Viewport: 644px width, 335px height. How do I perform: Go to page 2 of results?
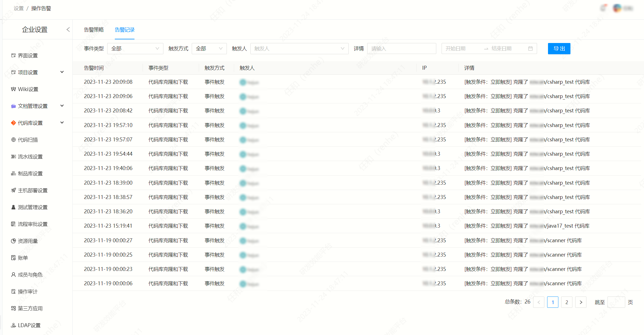tap(567, 302)
